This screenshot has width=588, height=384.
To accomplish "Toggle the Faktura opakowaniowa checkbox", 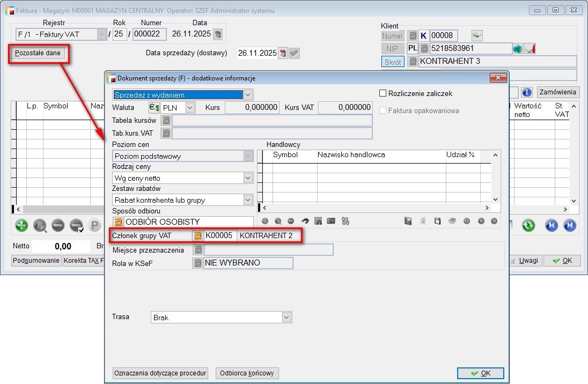I will click(383, 110).
